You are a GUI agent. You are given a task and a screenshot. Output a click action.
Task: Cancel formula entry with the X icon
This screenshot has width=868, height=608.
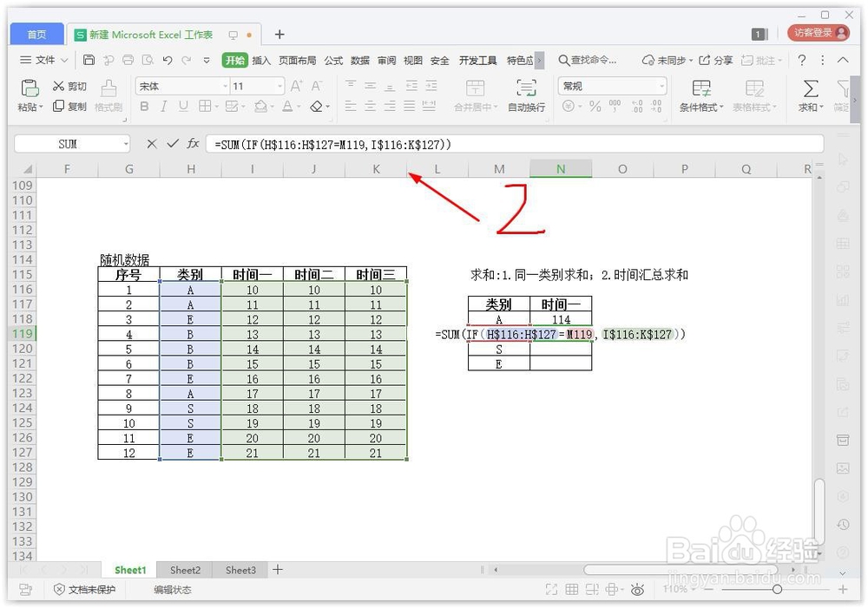[x=152, y=144]
